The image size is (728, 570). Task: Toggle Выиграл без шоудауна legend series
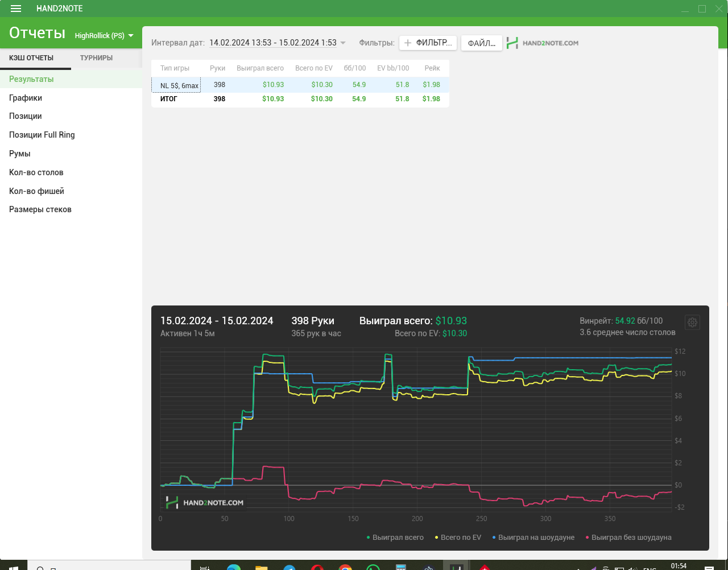click(x=628, y=537)
